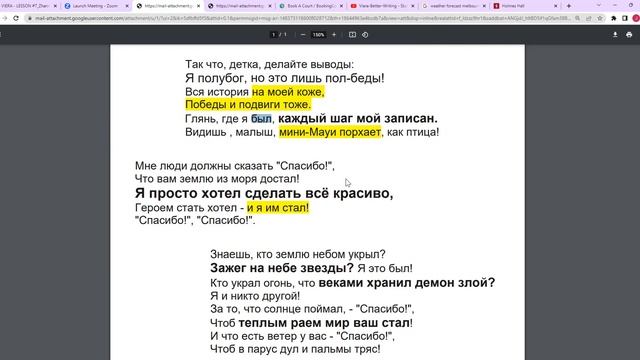Viewport: 640px width, 360px height.
Task: Switch to the Book A Court tab
Action: coord(310,6)
